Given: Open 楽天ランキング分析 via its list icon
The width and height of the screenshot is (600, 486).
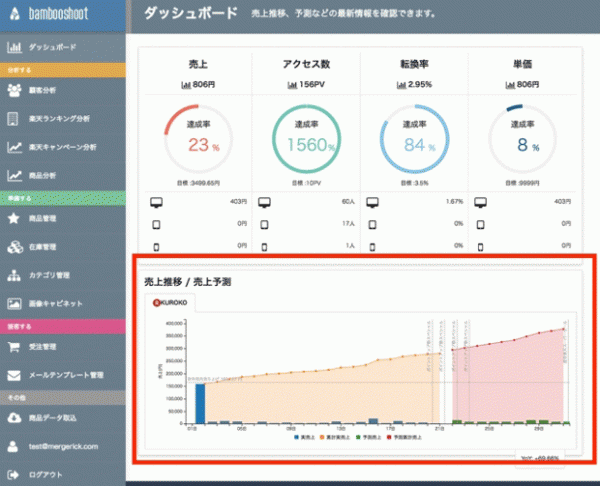Looking at the screenshot, I should [13, 119].
